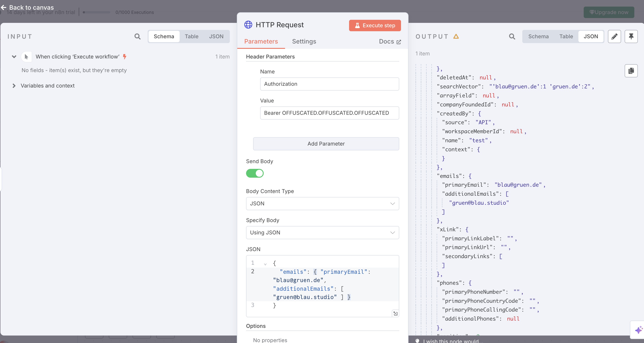Click the Bearer token Value field
644x343 pixels.
pyautogui.click(x=329, y=113)
